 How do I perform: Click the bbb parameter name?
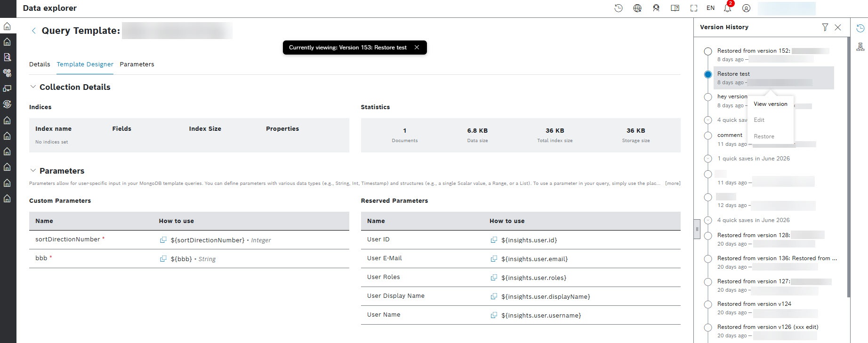pyautogui.click(x=41, y=258)
